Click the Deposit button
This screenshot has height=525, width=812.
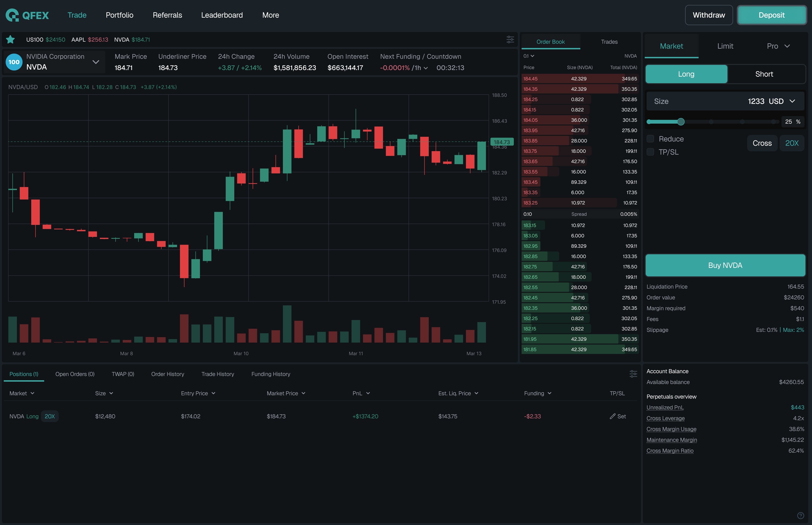[x=771, y=15]
